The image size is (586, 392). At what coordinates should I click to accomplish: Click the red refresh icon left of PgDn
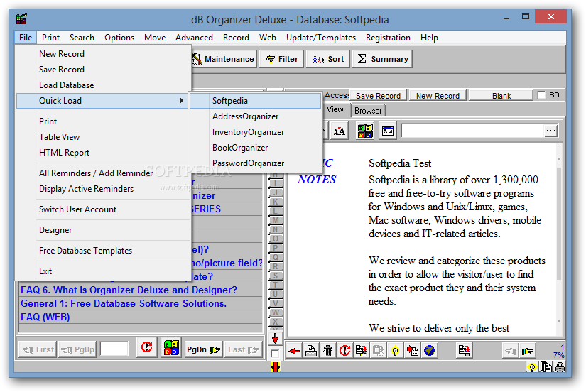(146, 348)
